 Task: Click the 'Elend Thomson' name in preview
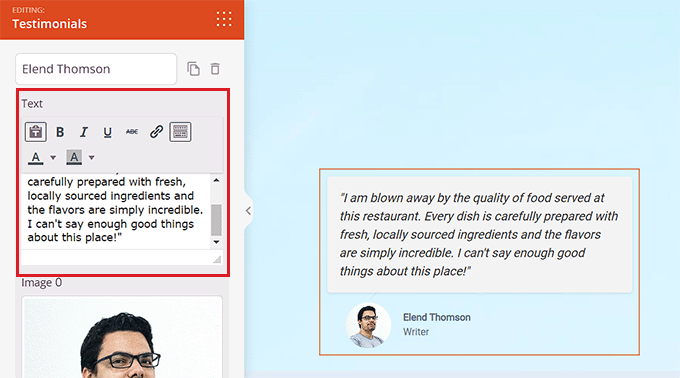pyautogui.click(x=437, y=317)
